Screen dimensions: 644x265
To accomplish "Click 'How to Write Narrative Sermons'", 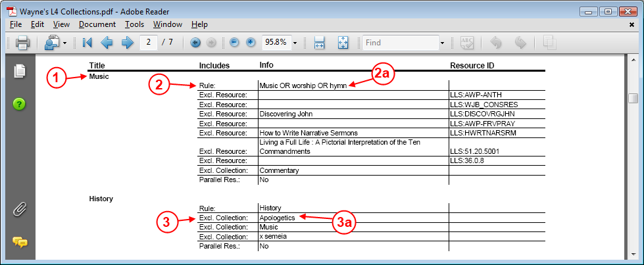I will pos(309,133).
